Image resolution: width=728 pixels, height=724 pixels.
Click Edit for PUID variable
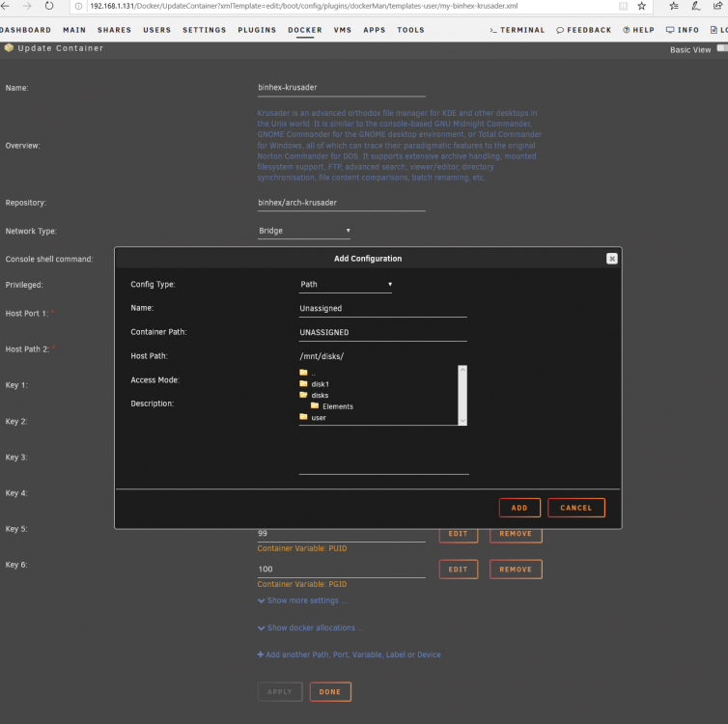[x=459, y=536]
